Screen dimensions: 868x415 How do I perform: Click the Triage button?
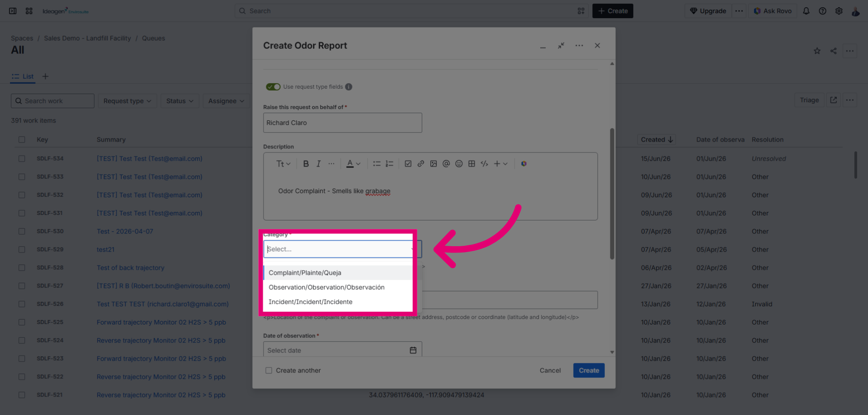[809, 100]
